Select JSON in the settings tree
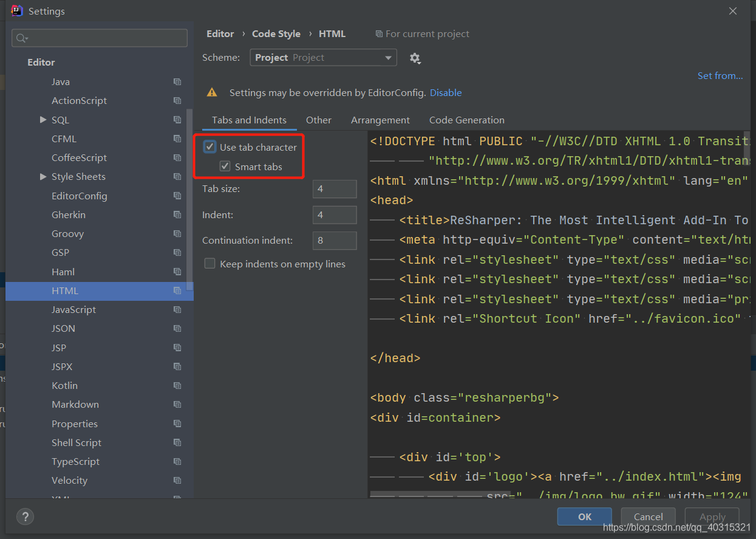Viewport: 756px width, 539px height. tap(63, 329)
